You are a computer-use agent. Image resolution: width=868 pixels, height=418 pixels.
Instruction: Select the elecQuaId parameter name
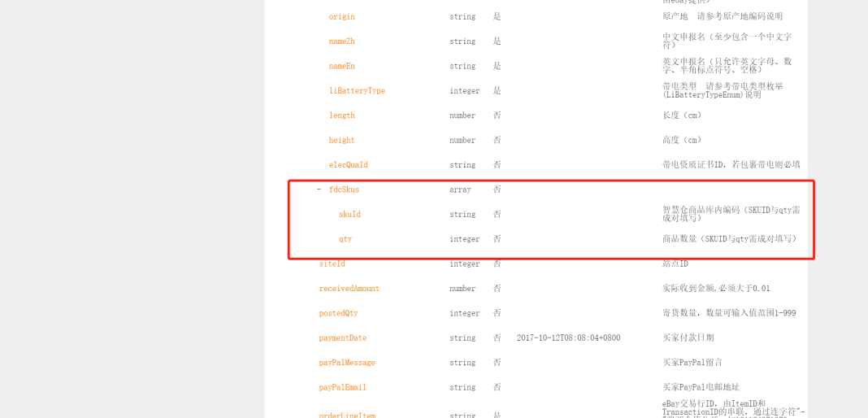click(348, 165)
